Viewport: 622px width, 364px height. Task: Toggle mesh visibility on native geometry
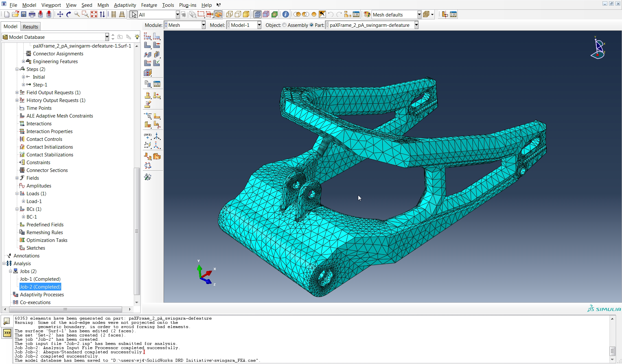tap(258, 14)
